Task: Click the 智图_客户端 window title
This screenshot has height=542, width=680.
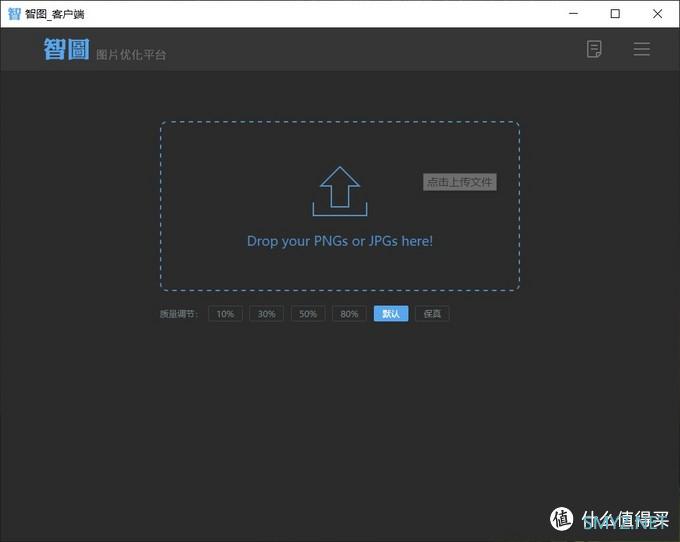Action: (x=55, y=14)
